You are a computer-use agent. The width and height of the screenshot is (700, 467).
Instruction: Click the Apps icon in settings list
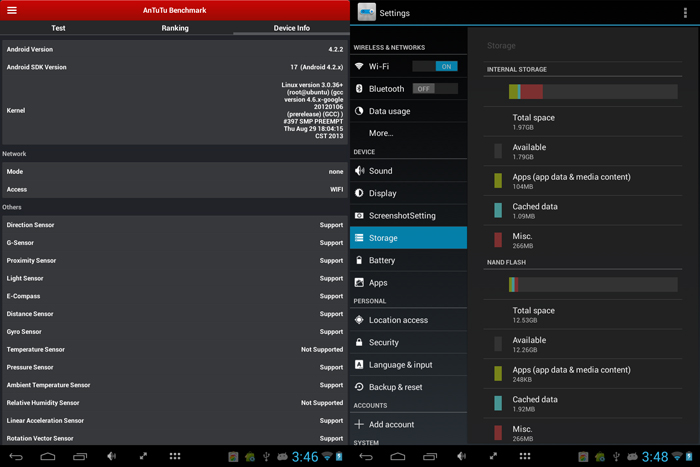click(359, 282)
